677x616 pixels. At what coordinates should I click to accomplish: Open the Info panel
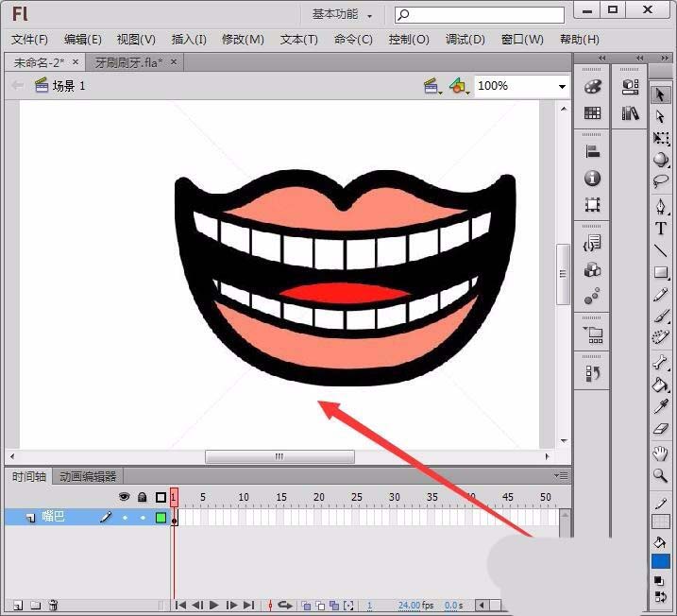tap(592, 178)
